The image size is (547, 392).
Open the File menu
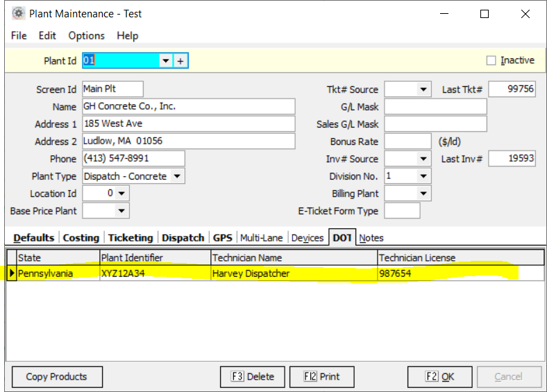pos(19,35)
